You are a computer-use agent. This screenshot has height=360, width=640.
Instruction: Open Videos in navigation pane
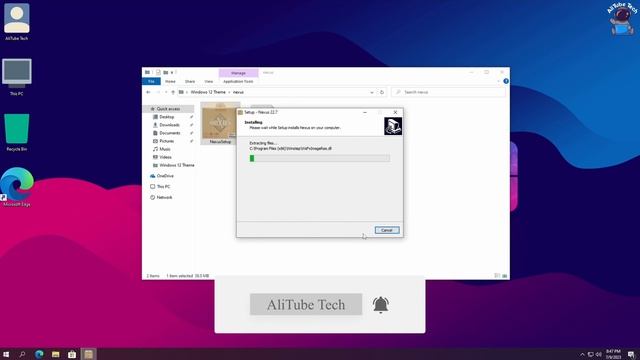165,157
